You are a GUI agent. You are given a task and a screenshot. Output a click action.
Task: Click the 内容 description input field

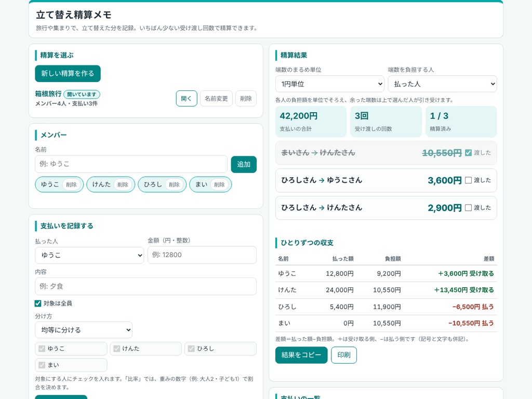pos(145,286)
